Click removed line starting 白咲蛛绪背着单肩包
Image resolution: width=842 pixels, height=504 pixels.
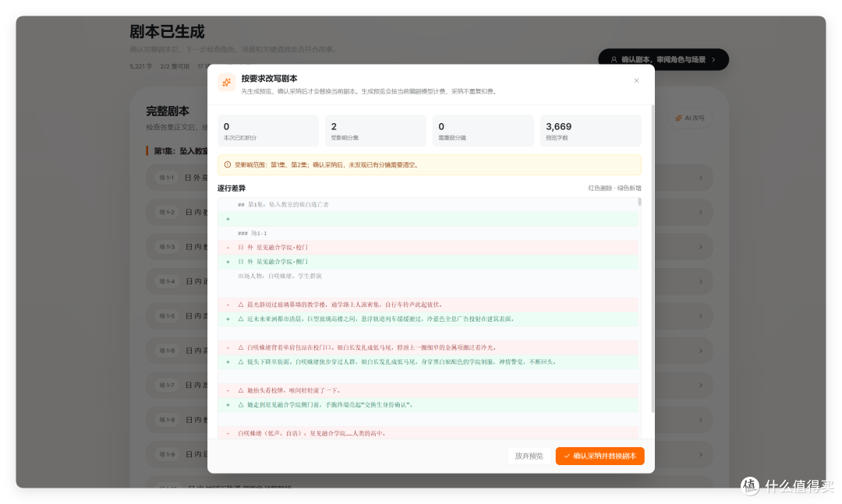click(x=428, y=347)
